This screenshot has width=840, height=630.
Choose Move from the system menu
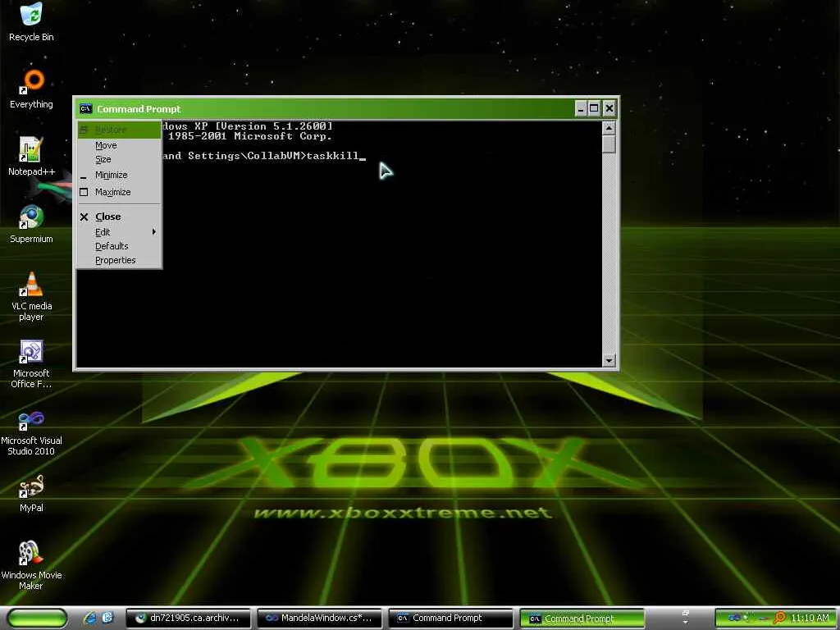pyautogui.click(x=119, y=145)
